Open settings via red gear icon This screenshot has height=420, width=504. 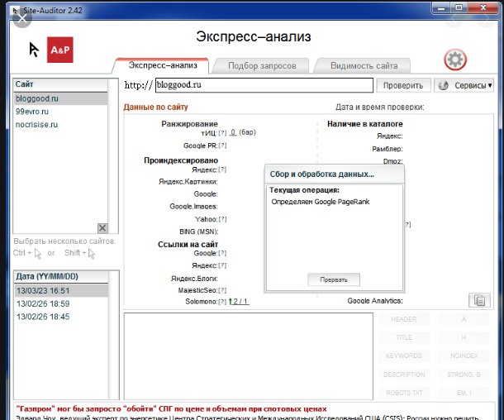(x=455, y=60)
